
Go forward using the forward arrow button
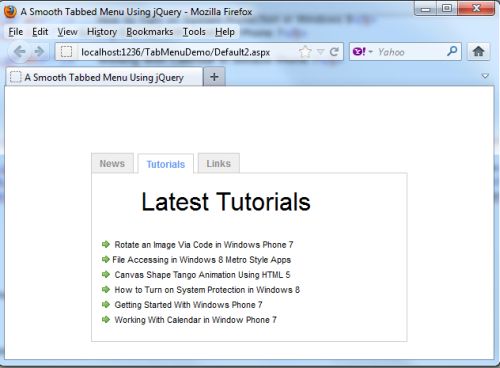point(39,52)
